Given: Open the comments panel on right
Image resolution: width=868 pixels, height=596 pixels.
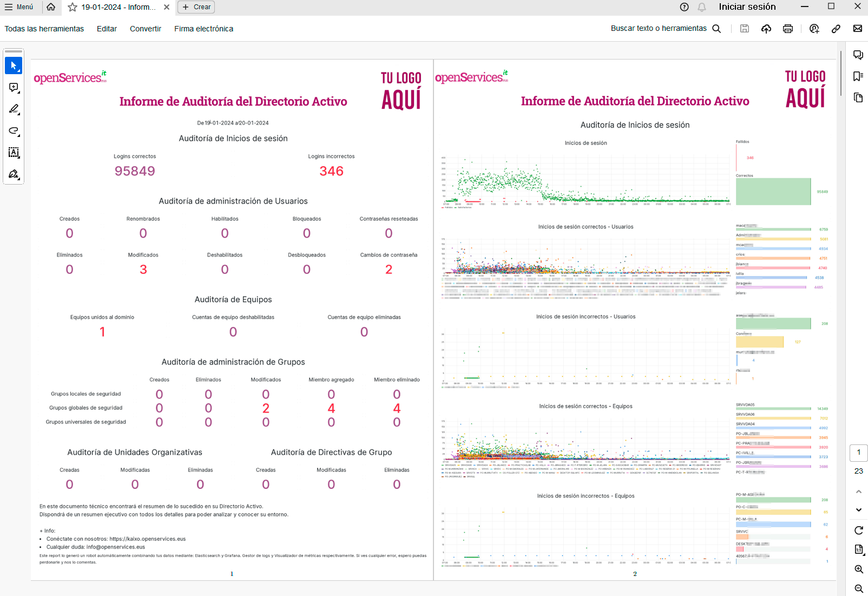Looking at the screenshot, I should pos(858,55).
